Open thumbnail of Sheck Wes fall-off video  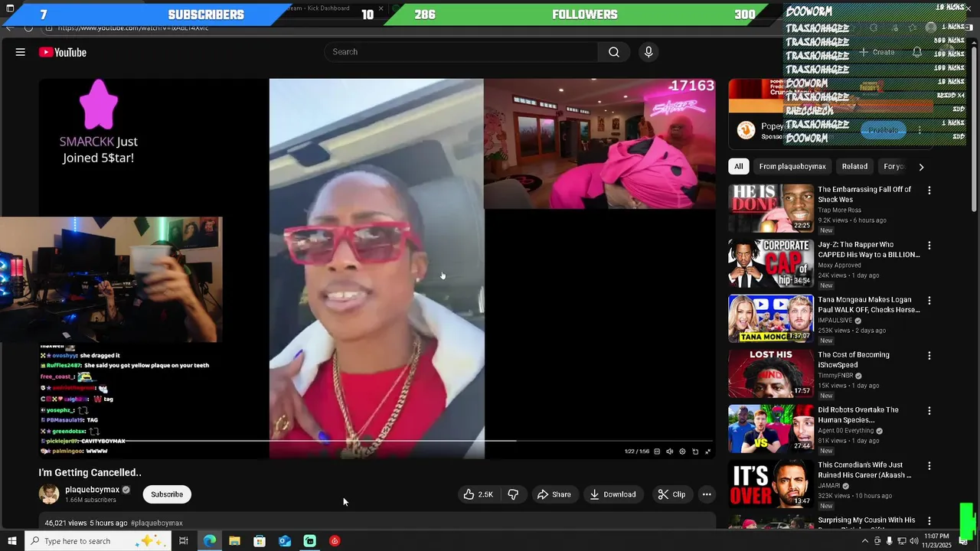click(x=771, y=208)
